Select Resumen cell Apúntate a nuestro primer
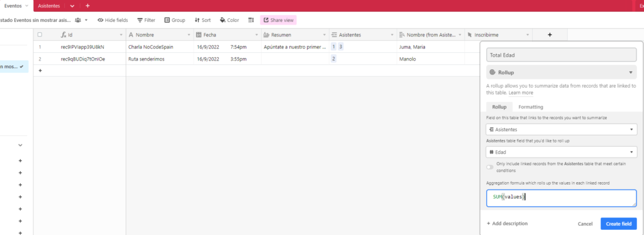Screen dimensions: 644x235 295,47
